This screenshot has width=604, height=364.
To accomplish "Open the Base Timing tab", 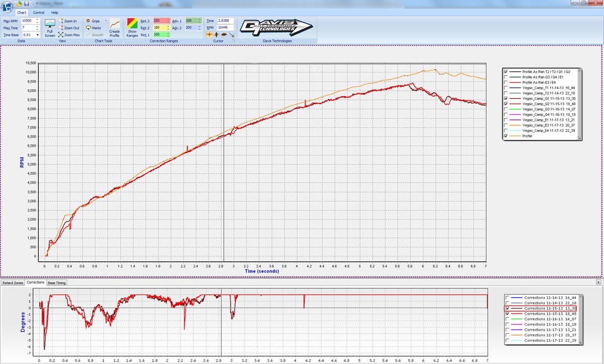I will (x=56, y=282).
